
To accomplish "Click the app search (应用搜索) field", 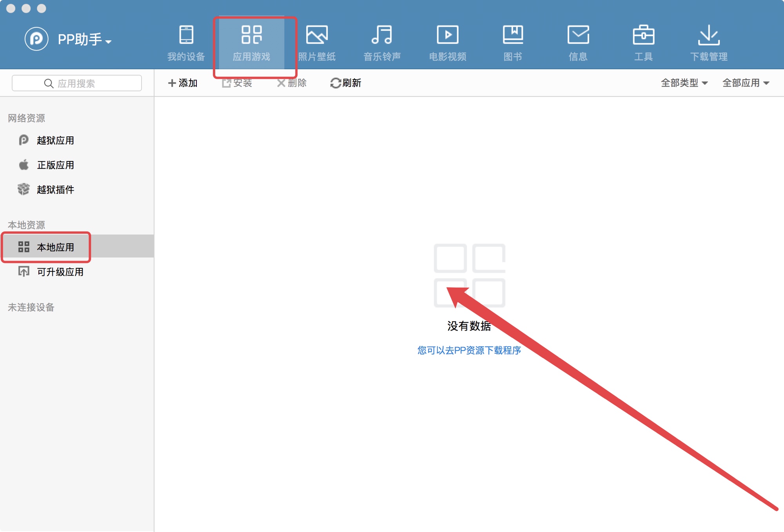I will [x=77, y=83].
